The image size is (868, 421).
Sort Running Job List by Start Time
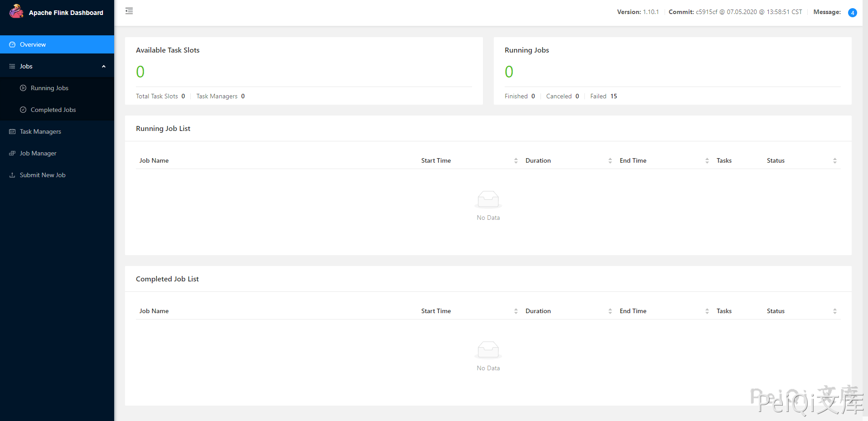point(516,160)
